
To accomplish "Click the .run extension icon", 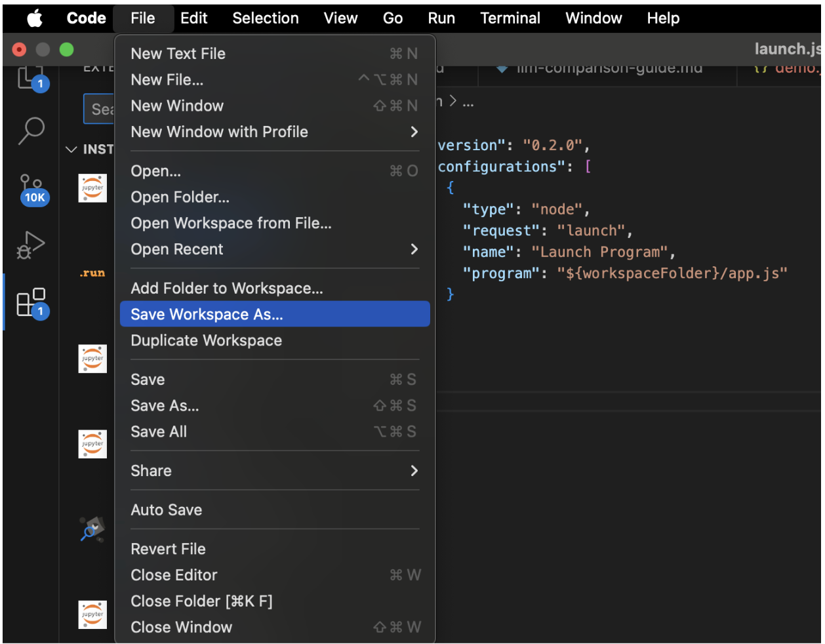I will (92, 273).
